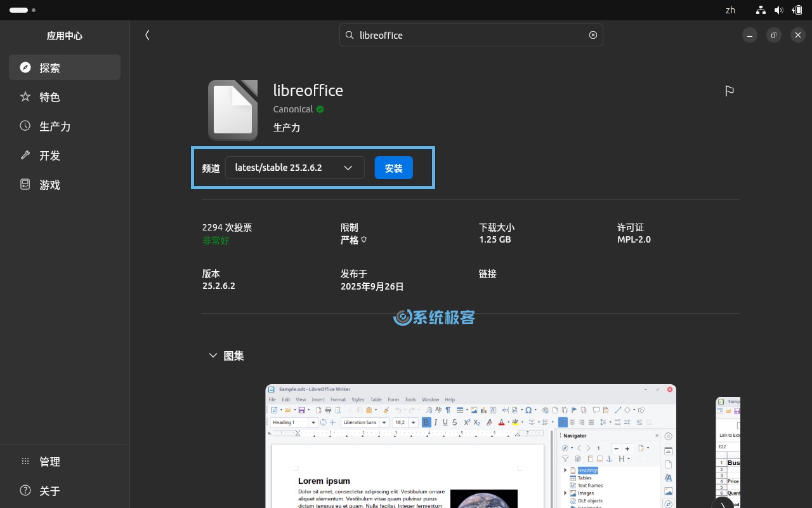The image size is (812, 508).
Task: Click the flag icon to report libreoffice
Action: (730, 91)
